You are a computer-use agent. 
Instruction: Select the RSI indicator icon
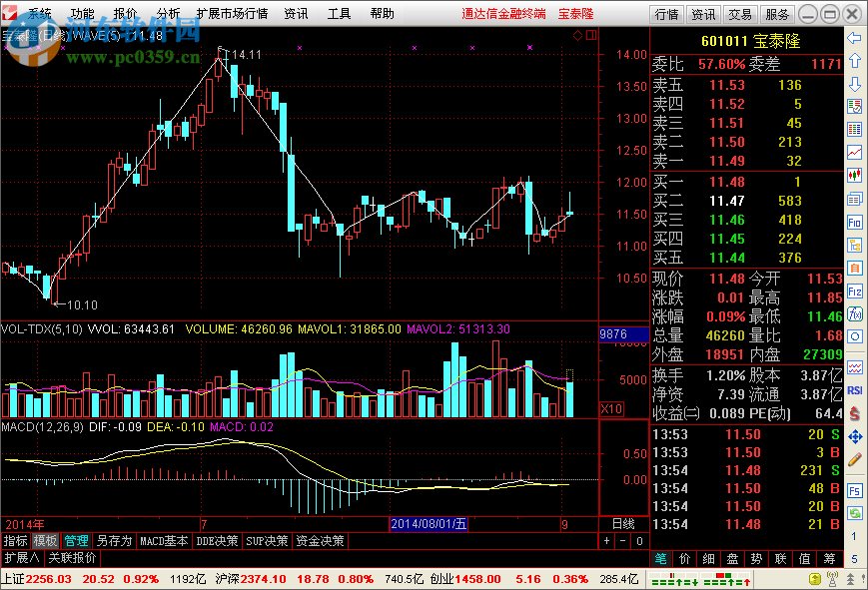coord(854,390)
